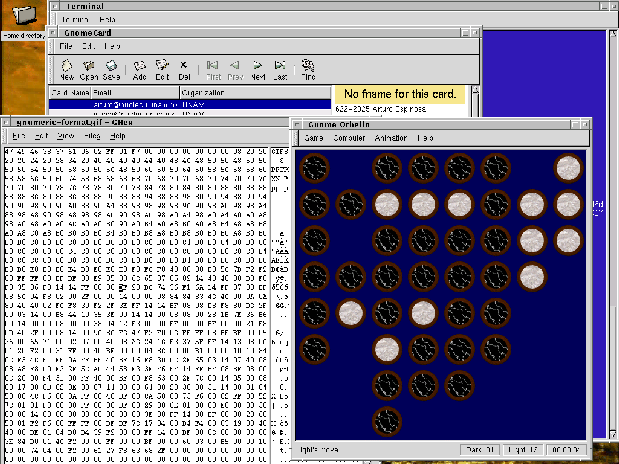Screen dimensions: 619x464
Task: Open the Game menu in Gnome Othello
Action: [x=314, y=137]
